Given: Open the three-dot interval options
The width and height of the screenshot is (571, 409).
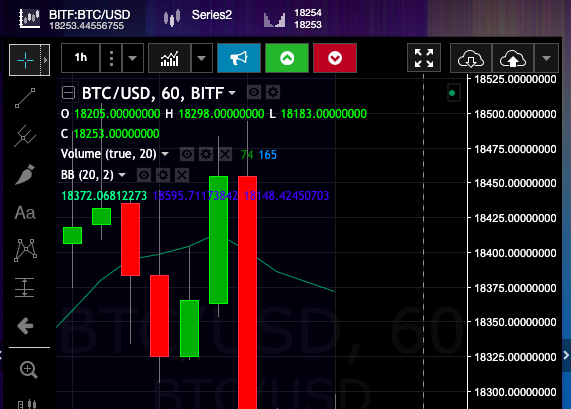Looking at the screenshot, I should (x=111, y=58).
